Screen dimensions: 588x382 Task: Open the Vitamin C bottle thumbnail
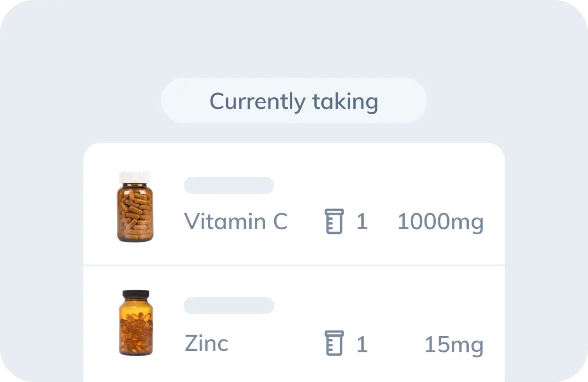[135, 207]
